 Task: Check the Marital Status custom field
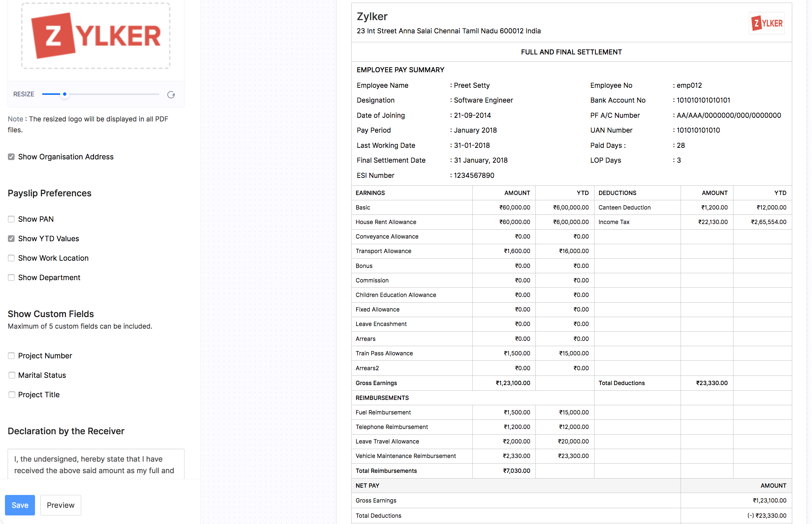(11, 375)
